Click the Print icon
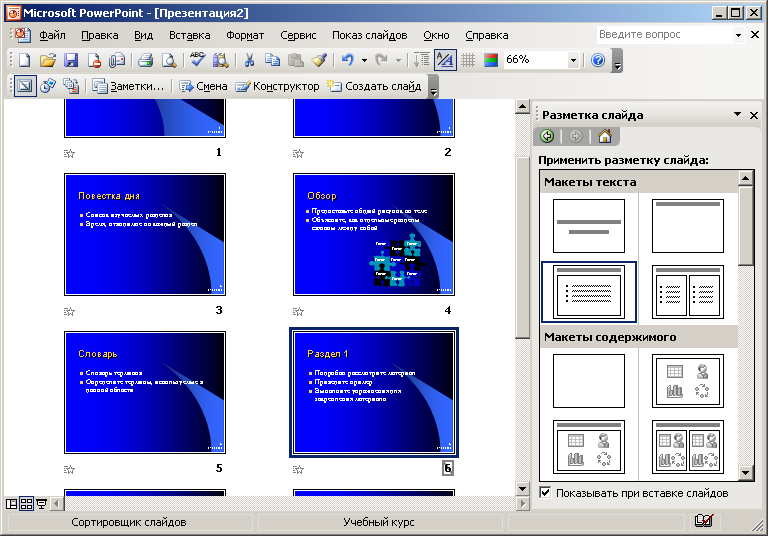 tap(145, 60)
